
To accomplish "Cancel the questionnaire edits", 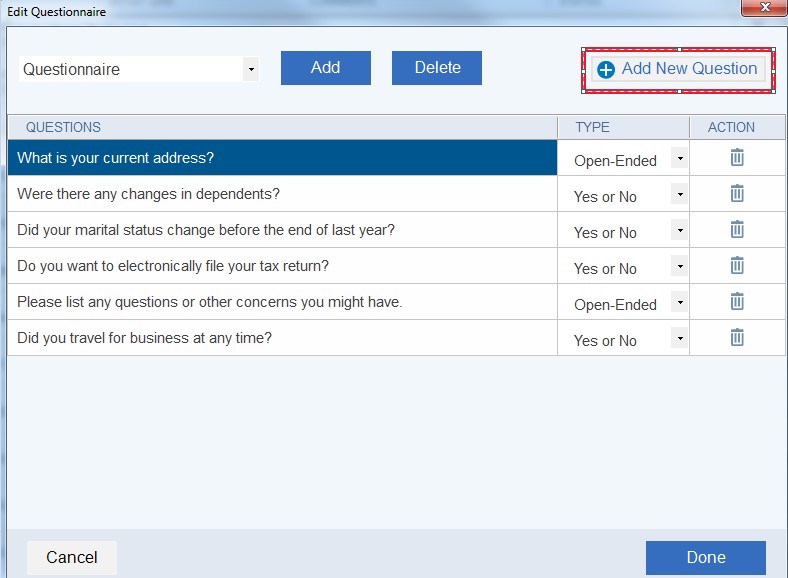I will pos(72,557).
